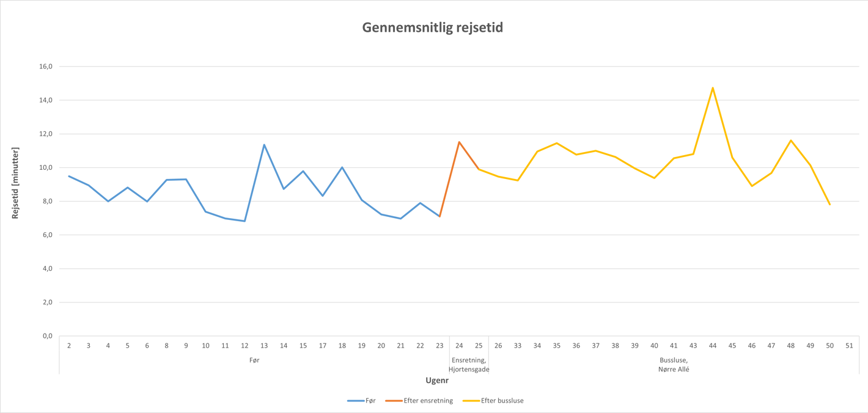Click the orange "Efter ensretning" legend swatch
Image resolution: width=868 pixels, height=413 pixels.
tap(394, 401)
